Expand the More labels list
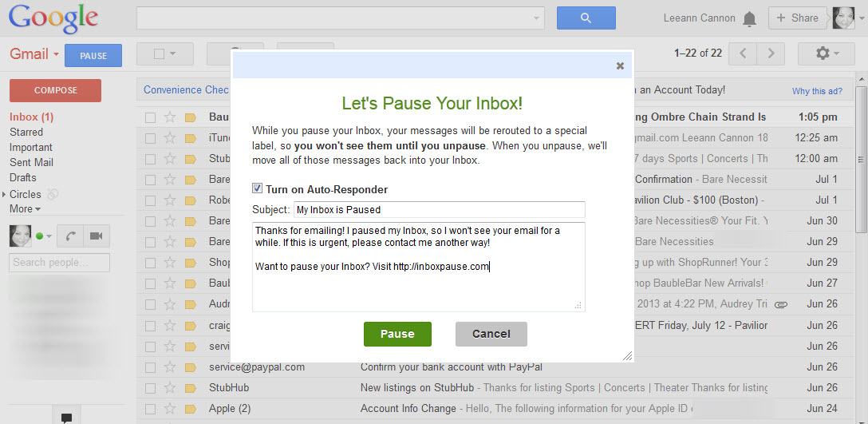This screenshot has height=424, width=868. point(25,209)
